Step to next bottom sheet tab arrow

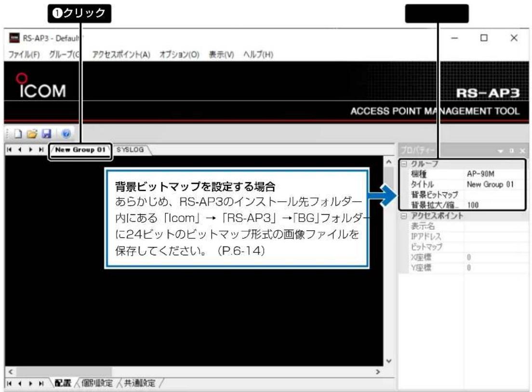30,383
